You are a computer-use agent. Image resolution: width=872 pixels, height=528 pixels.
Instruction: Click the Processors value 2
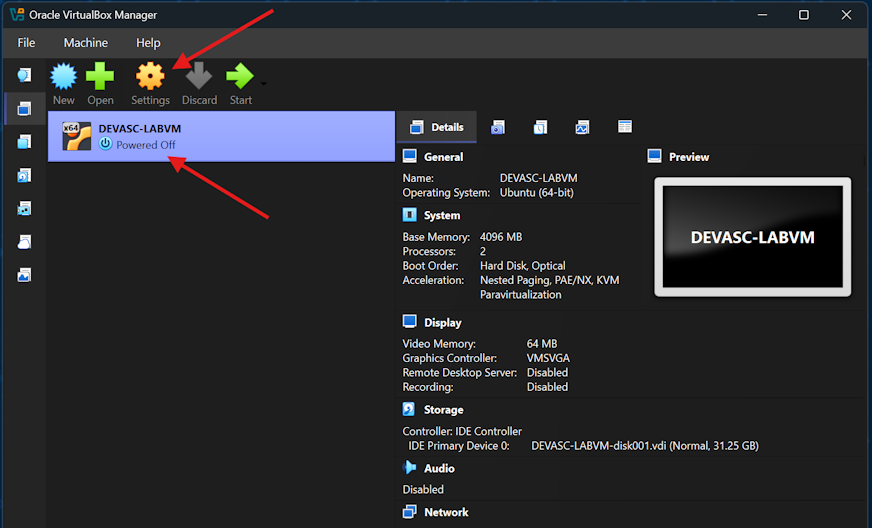(483, 251)
